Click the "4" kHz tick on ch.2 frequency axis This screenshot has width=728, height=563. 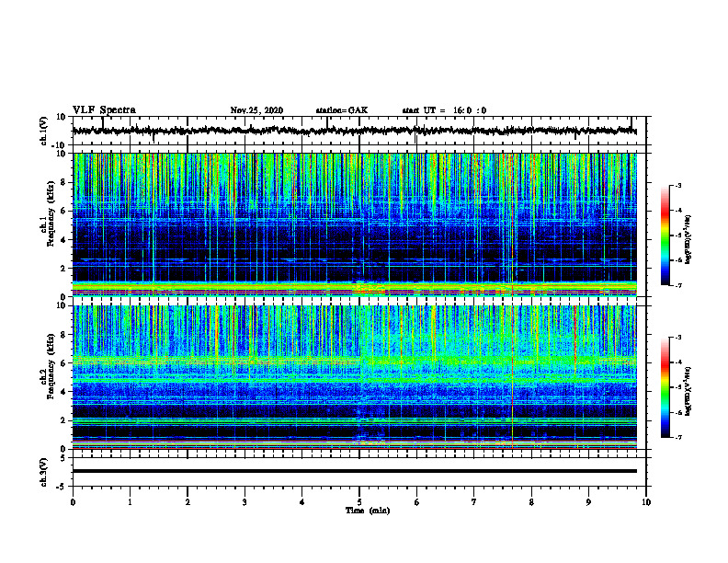point(63,392)
